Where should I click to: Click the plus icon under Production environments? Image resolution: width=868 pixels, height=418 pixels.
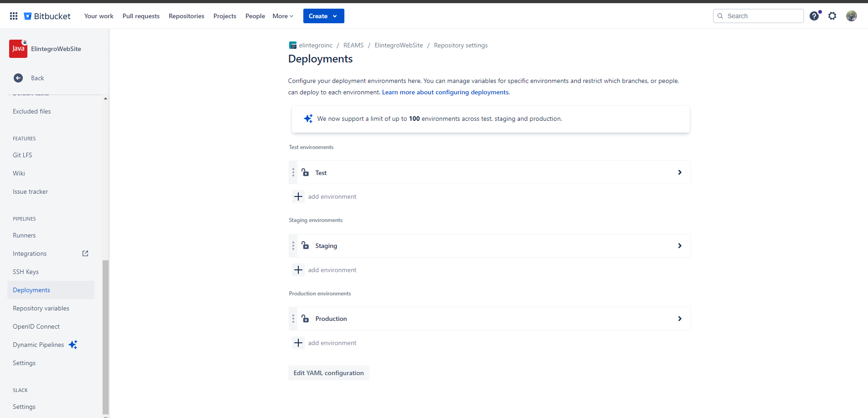click(x=298, y=343)
